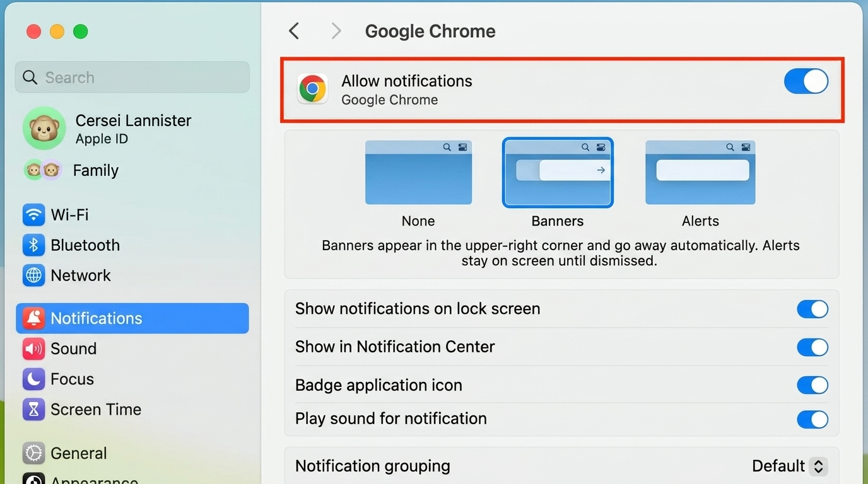Open Bluetooth settings pane
The width and height of the screenshot is (868, 484).
tap(132, 245)
